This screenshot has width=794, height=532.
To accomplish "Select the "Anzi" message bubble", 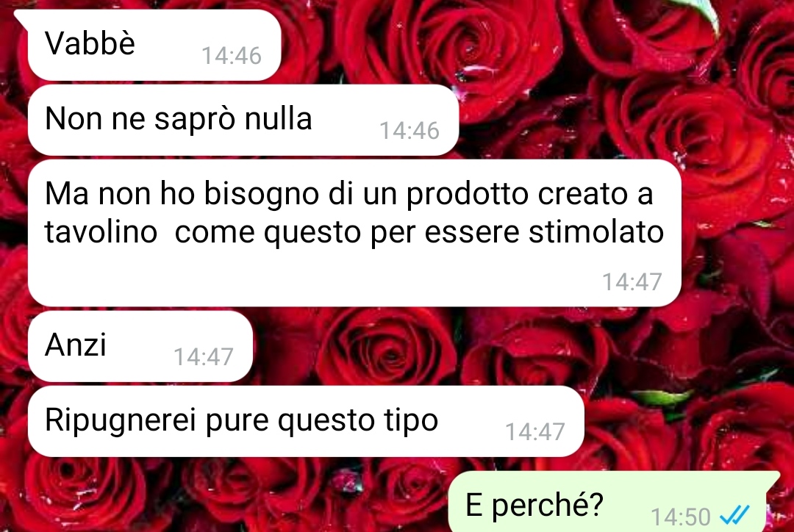I will click(x=140, y=346).
